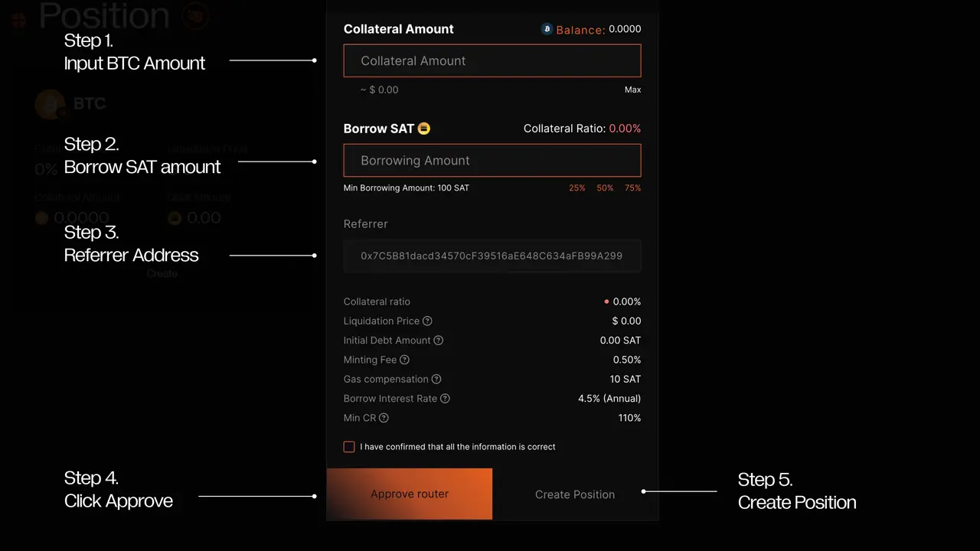Click the red Collateral ratio status dot

[607, 302]
